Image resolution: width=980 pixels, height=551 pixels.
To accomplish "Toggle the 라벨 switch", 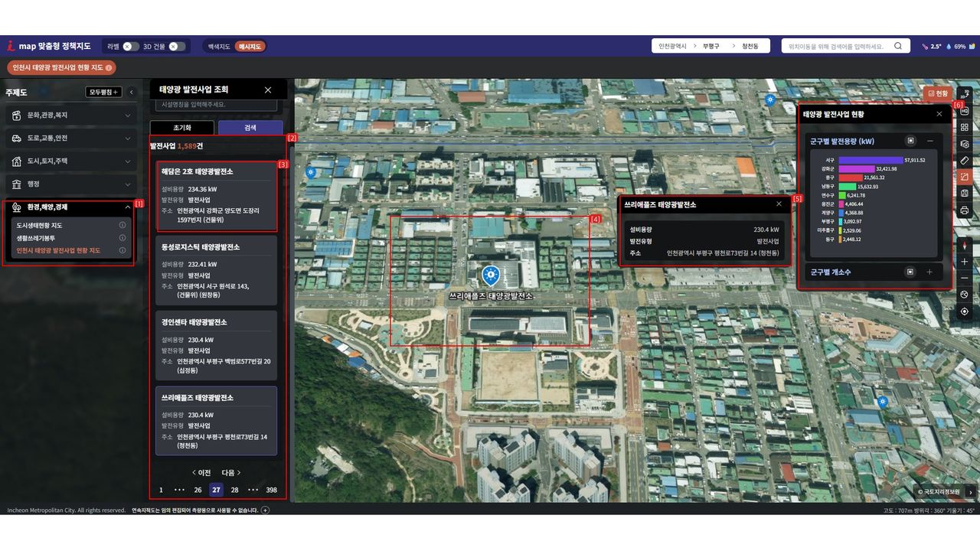I will coord(131,46).
